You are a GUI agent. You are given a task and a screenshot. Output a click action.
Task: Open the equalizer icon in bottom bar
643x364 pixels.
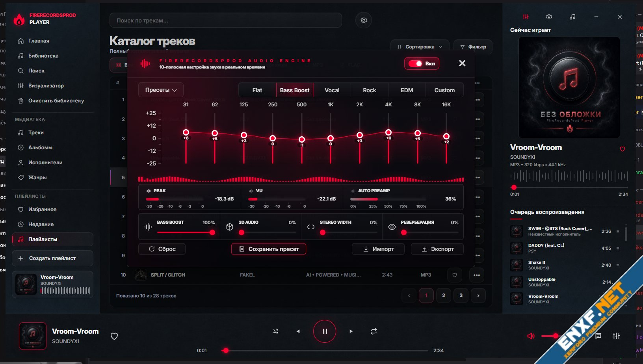pos(617,336)
